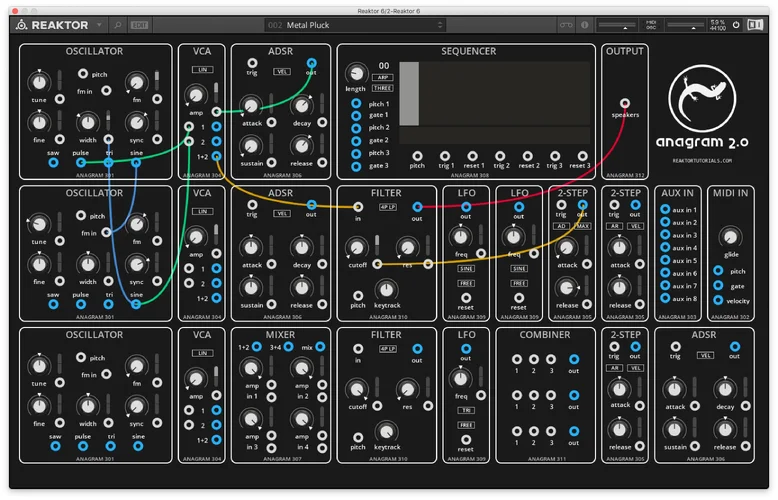Click the Mixer in 2 input jack
778x500 pixels.
322,397
